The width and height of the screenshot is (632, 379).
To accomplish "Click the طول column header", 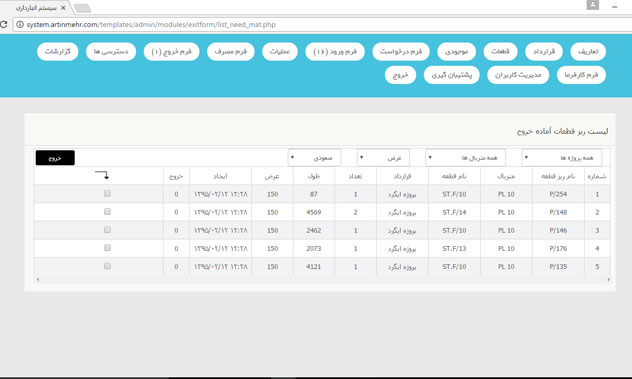I will [314, 176].
